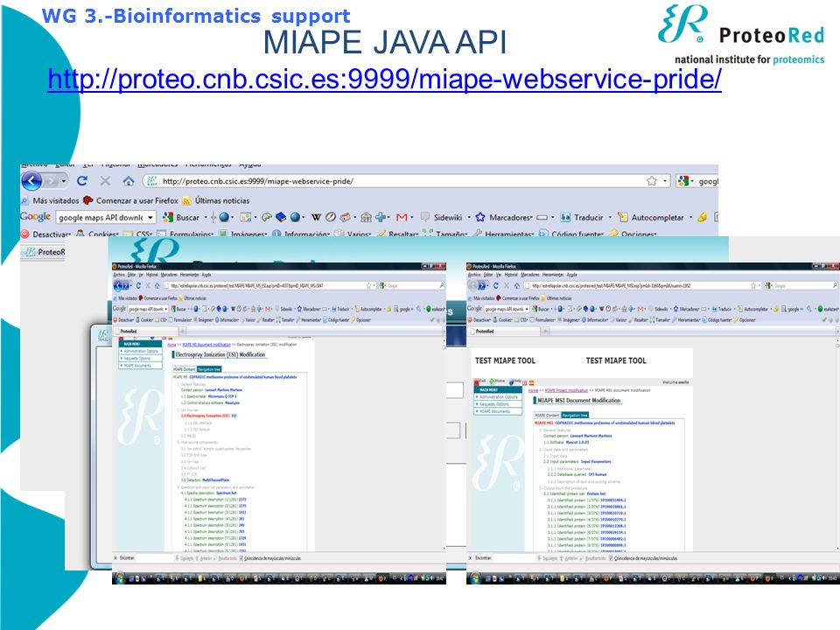
Task: Open Marcadores menu in right Firefox window
Action: point(530,274)
